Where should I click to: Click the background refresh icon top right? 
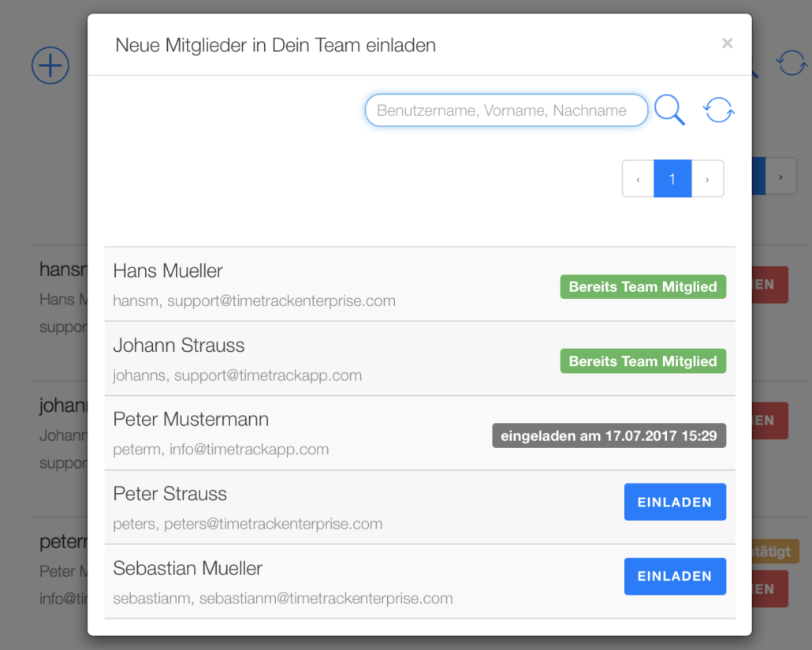point(792,63)
